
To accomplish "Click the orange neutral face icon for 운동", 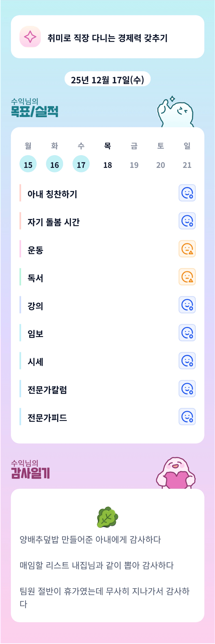I will point(187,249).
